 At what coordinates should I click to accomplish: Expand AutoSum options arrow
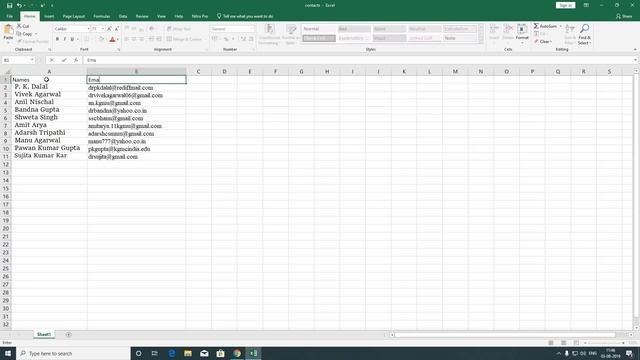point(560,26)
